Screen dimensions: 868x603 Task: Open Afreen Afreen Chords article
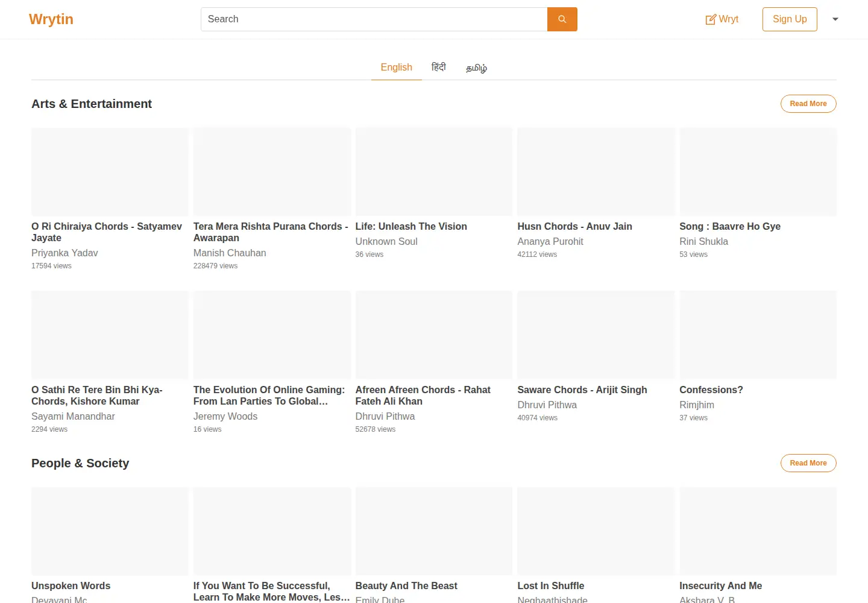423,396
